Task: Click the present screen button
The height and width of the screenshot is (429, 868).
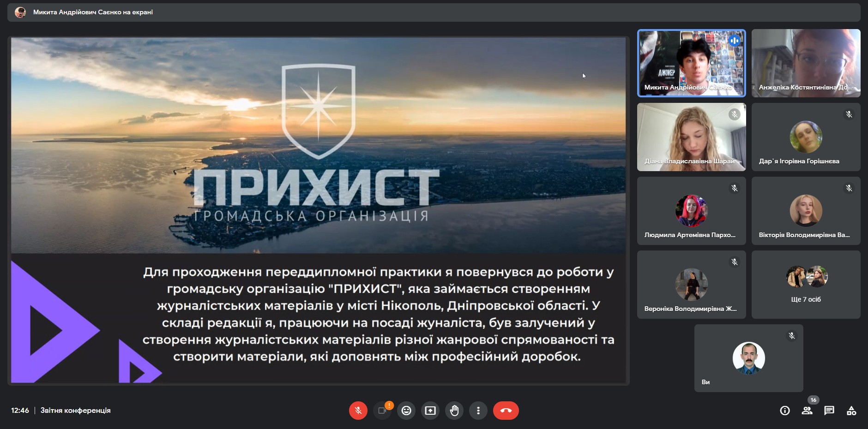Action: pyautogui.click(x=430, y=411)
